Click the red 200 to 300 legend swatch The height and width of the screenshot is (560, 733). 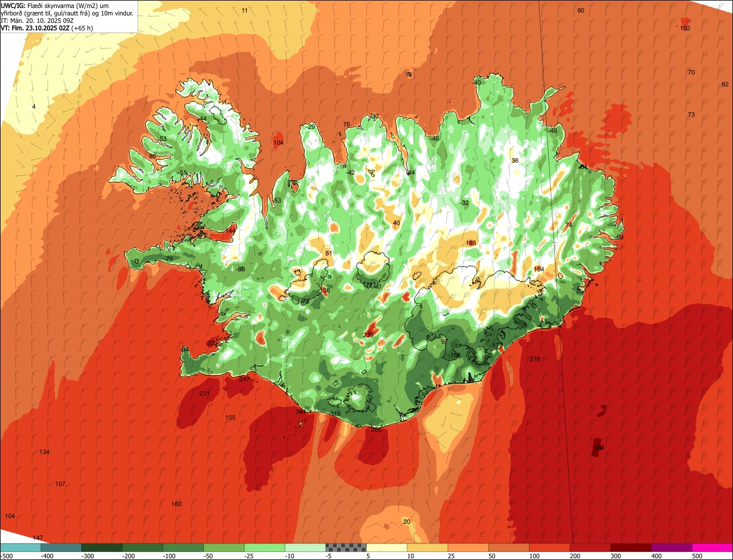point(590,547)
